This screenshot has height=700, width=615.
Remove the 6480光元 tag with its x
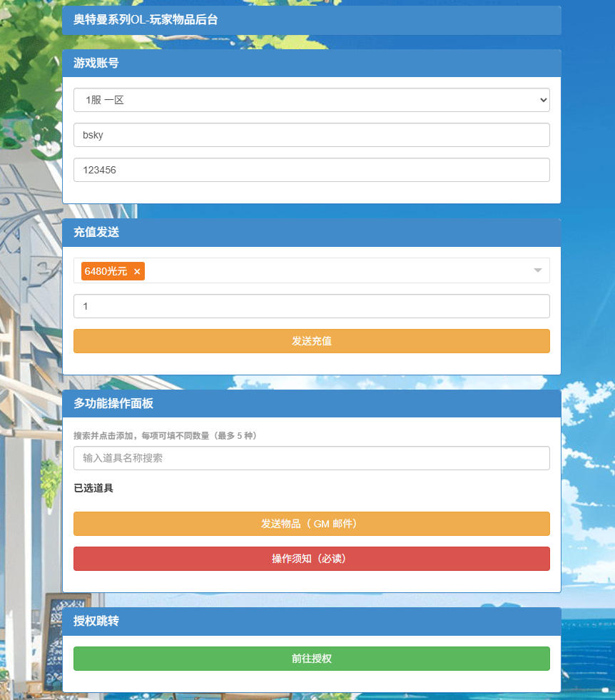pyautogui.click(x=137, y=271)
